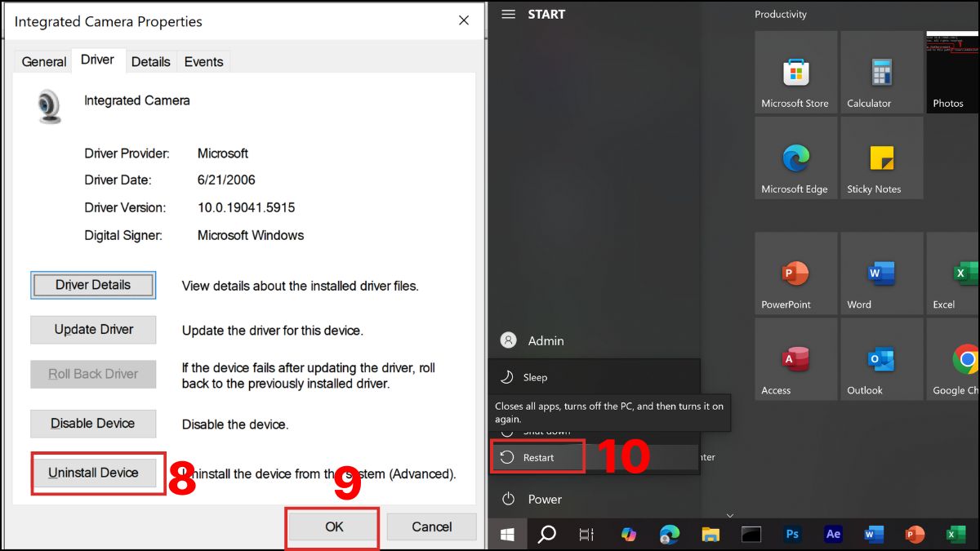Screen dimensions: 980x551
Task: Open Photoshop from the taskbar
Action: [792, 534]
